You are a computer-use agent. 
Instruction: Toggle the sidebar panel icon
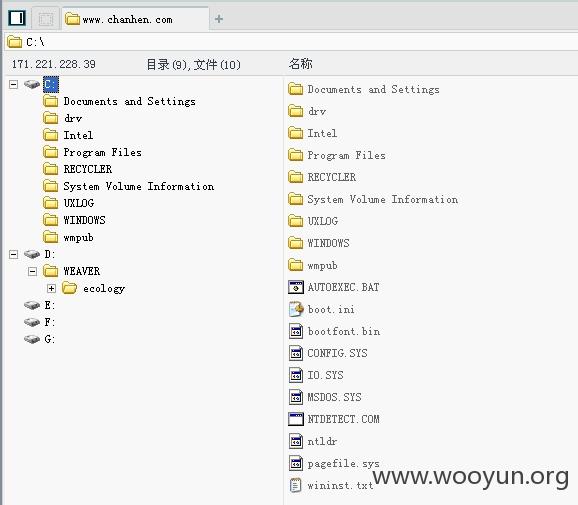point(17,18)
